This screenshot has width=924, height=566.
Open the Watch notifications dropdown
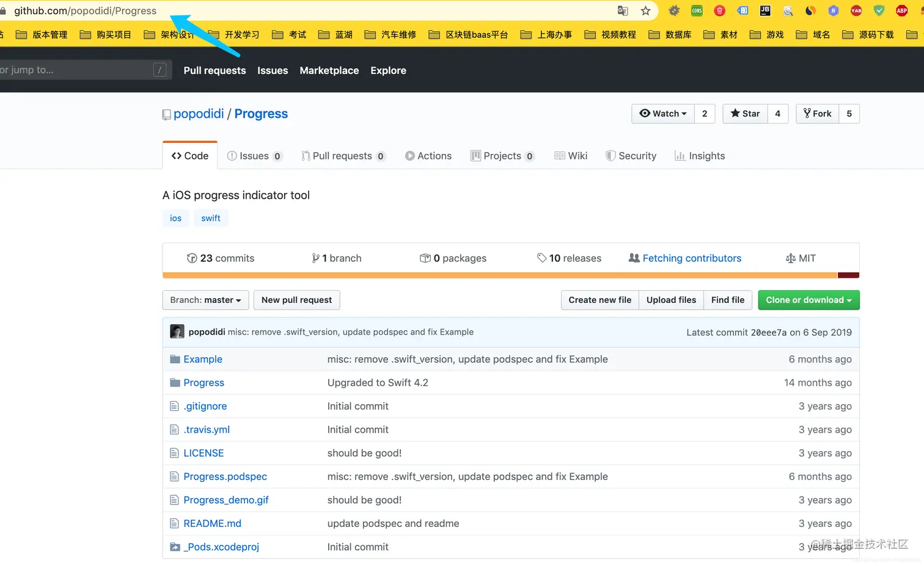(663, 114)
